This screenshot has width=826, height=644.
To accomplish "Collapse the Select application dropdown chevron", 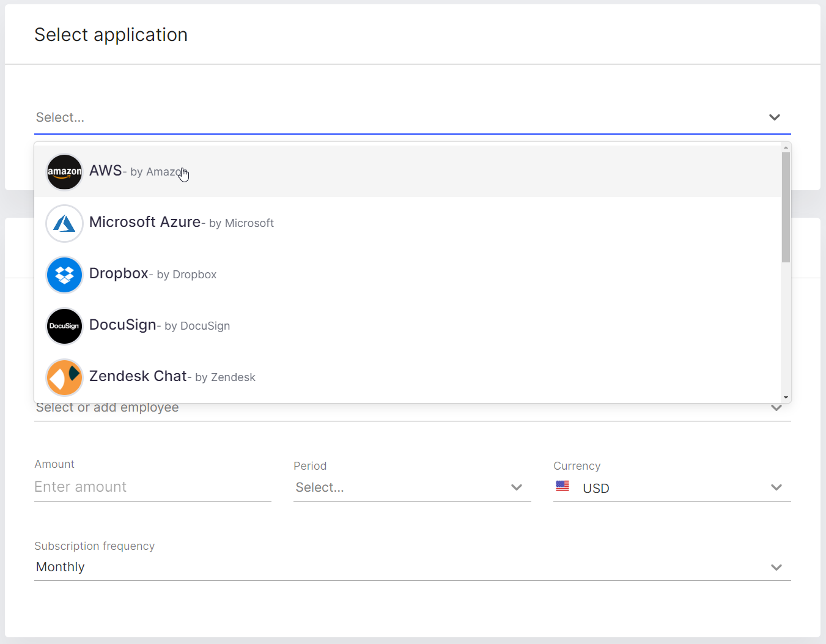I will pyautogui.click(x=775, y=117).
